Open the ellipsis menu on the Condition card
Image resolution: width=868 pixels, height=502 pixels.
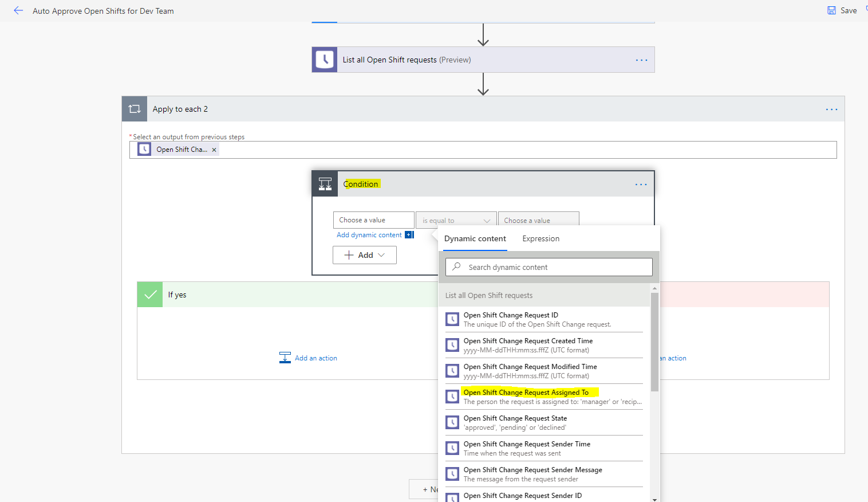641,183
